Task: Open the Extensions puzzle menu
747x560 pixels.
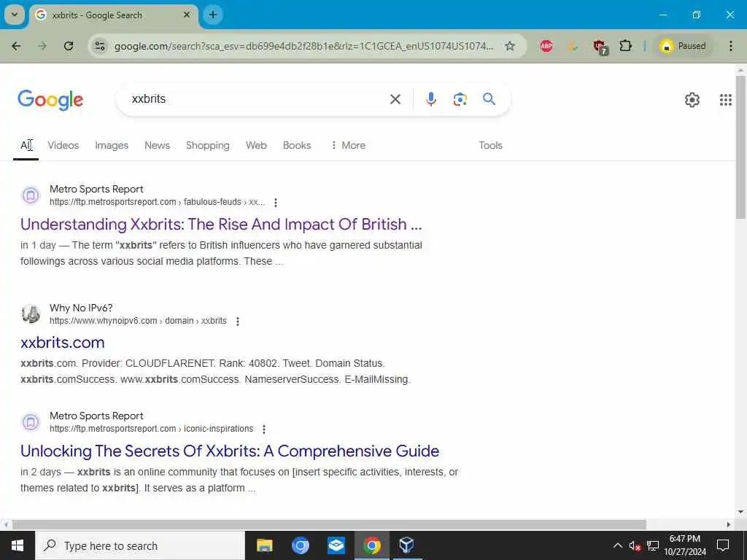Action: pos(625,46)
